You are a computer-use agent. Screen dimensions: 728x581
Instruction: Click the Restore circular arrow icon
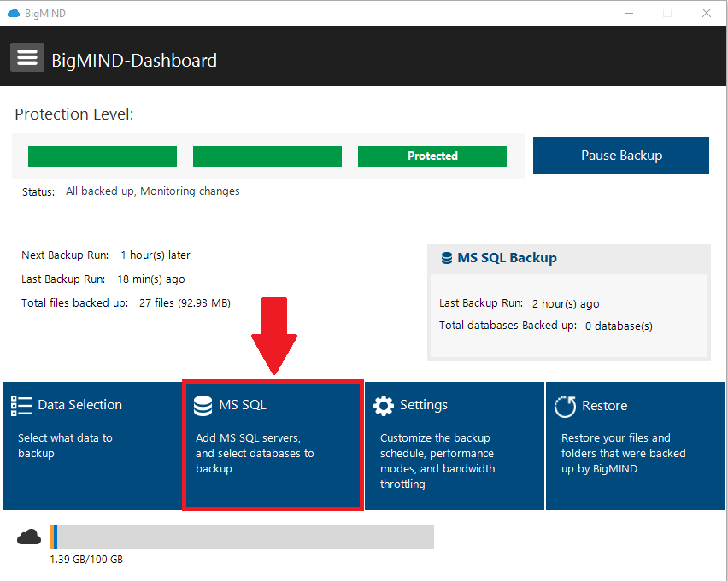(565, 407)
